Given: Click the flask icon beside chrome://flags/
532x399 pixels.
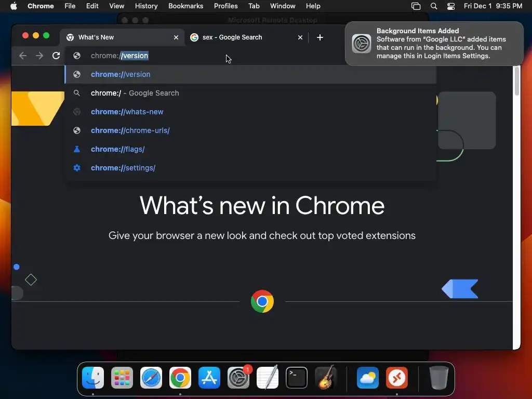Looking at the screenshot, I should pos(77,149).
